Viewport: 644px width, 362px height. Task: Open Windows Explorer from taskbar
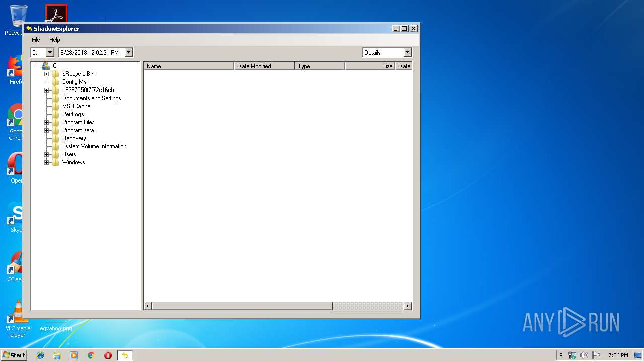click(57, 355)
